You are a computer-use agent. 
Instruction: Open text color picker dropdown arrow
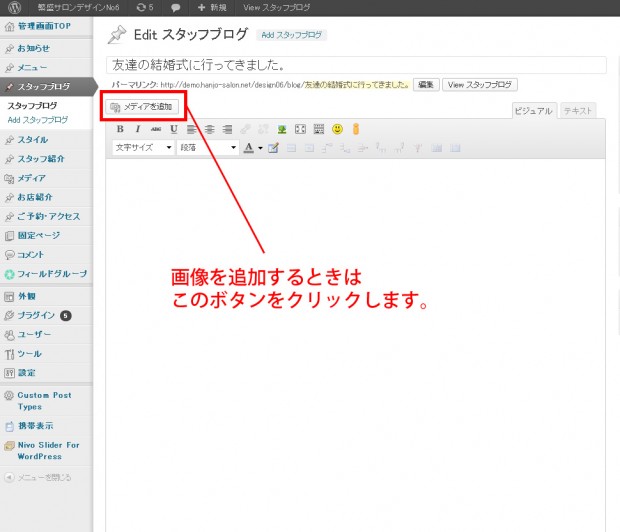pyautogui.click(x=260, y=148)
